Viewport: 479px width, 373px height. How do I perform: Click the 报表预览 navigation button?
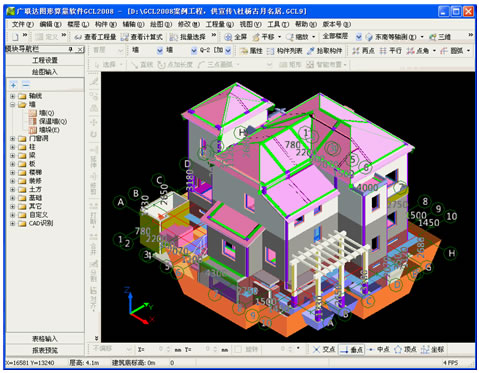45,350
